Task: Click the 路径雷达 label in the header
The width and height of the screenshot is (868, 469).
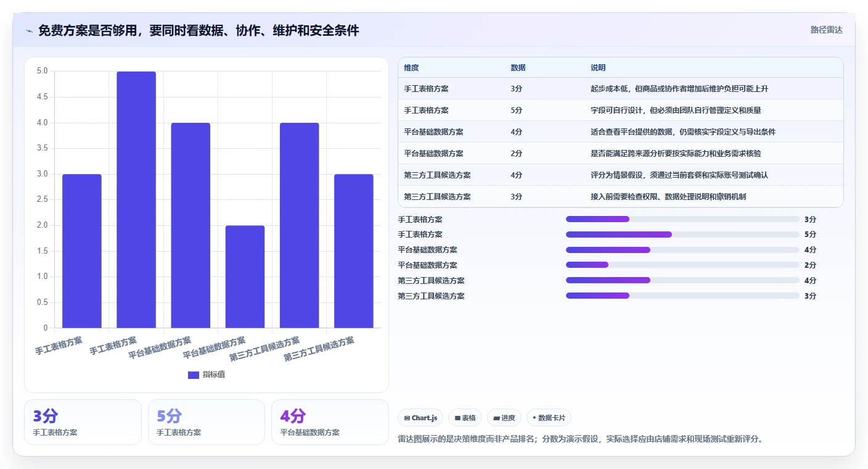Action: [x=826, y=30]
